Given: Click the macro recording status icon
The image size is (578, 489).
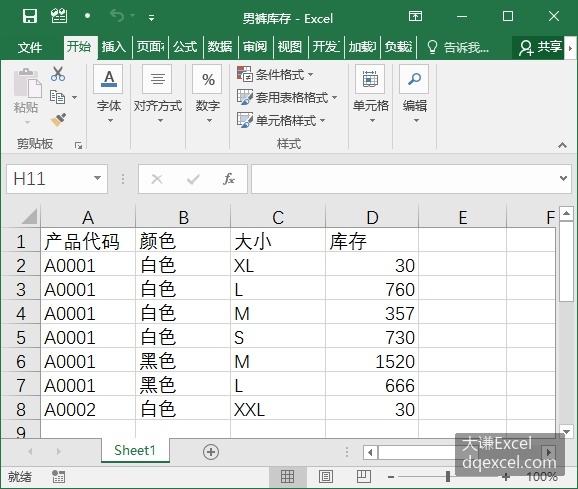Looking at the screenshot, I should (x=58, y=476).
